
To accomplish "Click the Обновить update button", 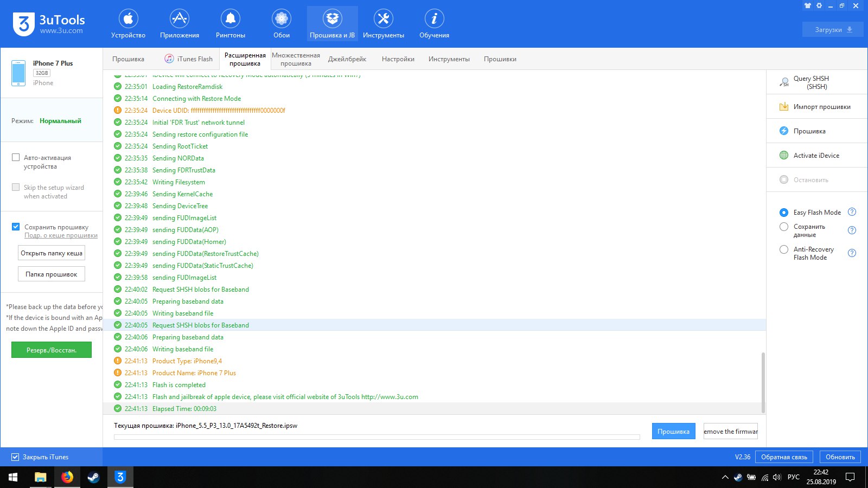I will [840, 457].
